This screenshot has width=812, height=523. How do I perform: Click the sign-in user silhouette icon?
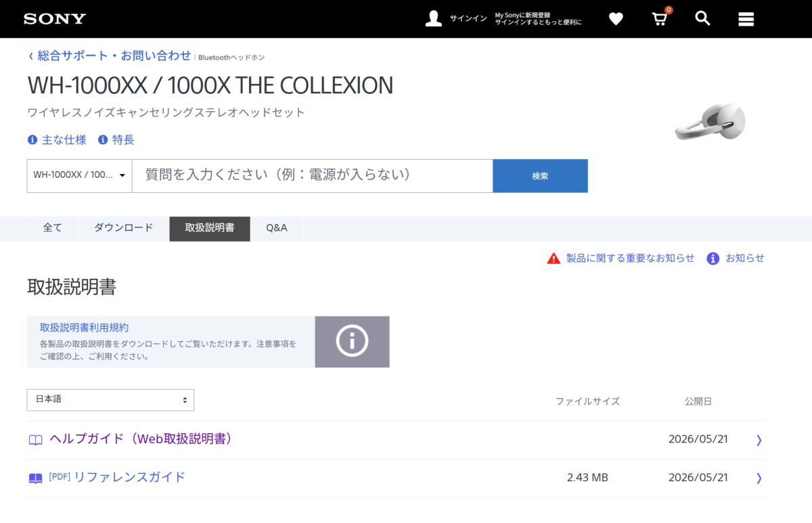[x=434, y=18]
